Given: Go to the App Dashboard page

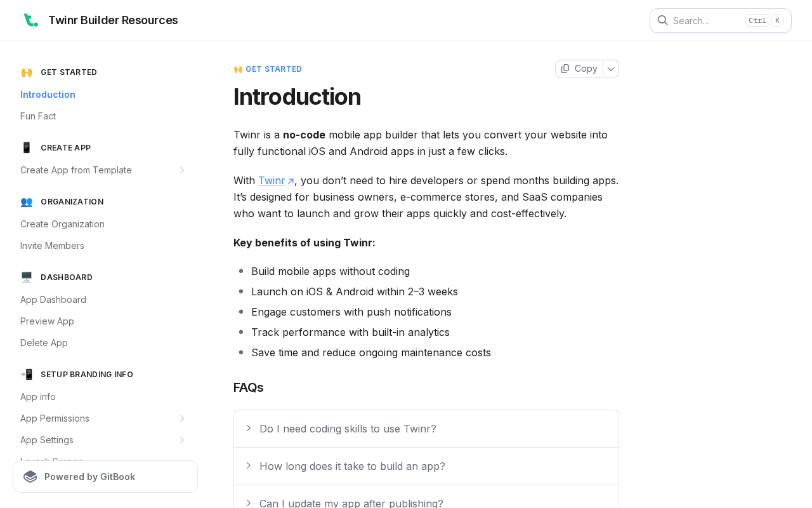Looking at the screenshot, I should 53,300.
